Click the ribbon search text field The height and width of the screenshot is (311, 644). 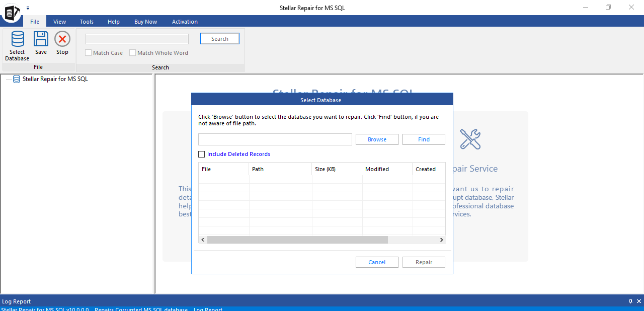click(137, 39)
